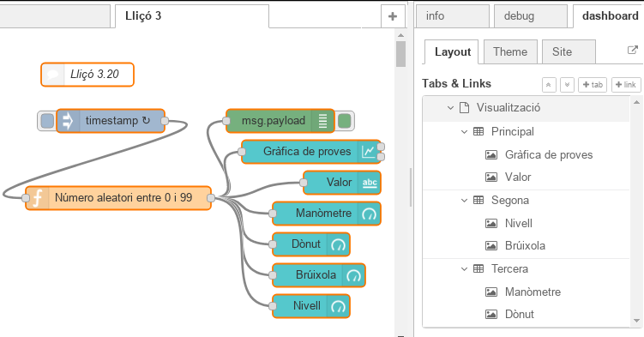Click the layout list scroll up arrow
The image size is (644, 337).
[x=636, y=102]
